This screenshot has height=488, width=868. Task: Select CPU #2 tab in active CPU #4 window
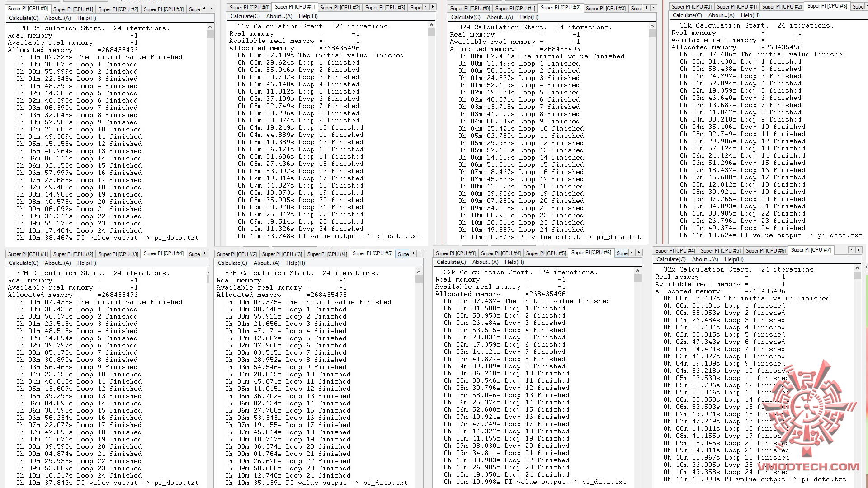pos(73,254)
